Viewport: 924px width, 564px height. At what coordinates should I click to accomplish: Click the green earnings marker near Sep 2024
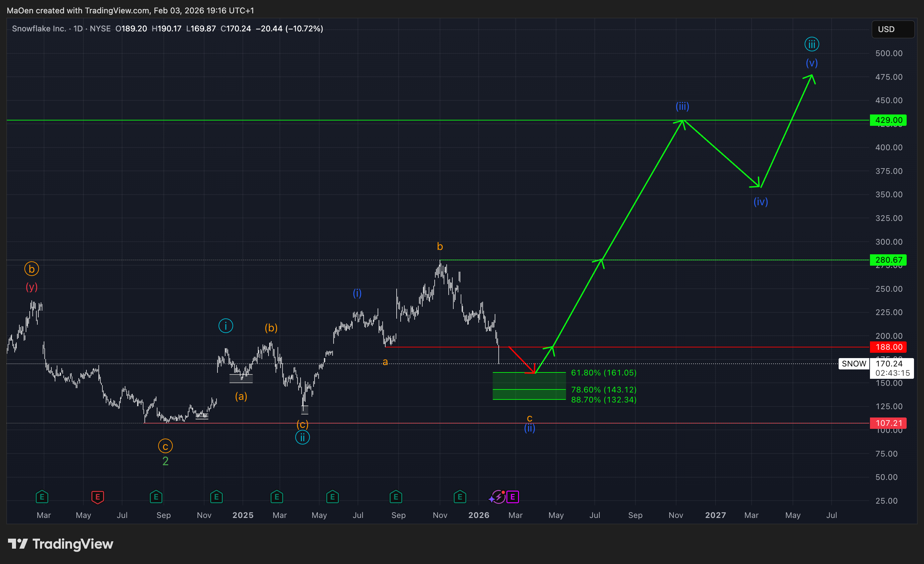[x=156, y=497]
